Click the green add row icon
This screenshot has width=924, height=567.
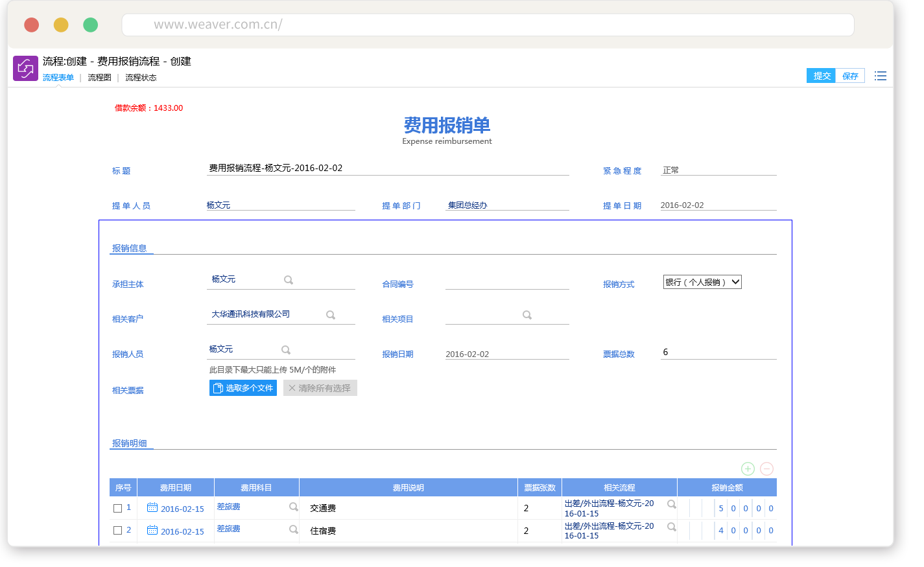748,469
